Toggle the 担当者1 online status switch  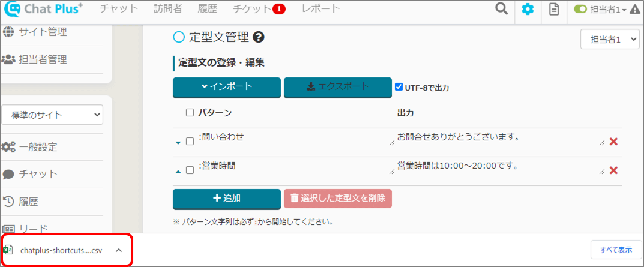tap(581, 10)
